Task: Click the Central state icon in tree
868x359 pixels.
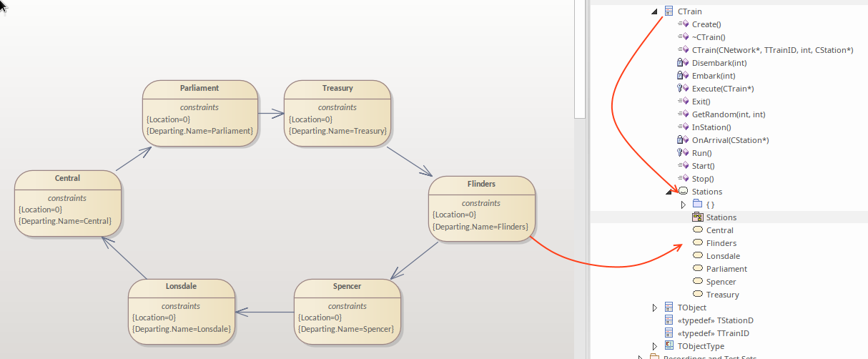Action: [697, 230]
